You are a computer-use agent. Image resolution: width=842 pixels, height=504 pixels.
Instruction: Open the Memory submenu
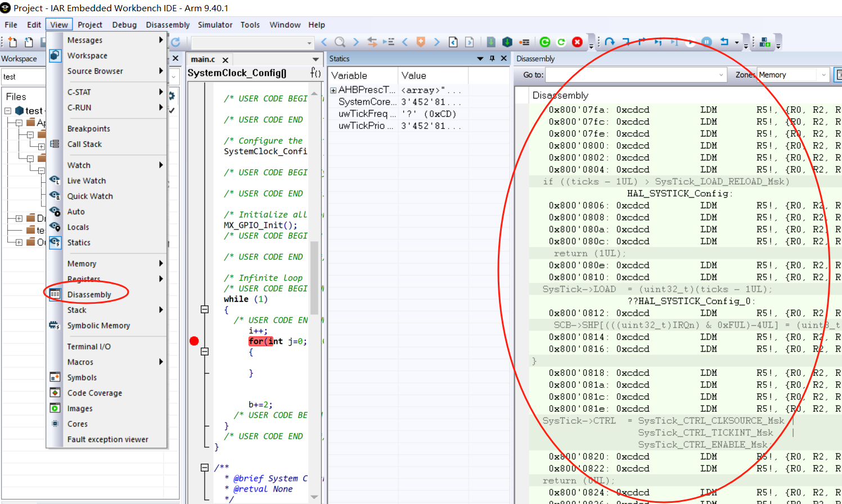coord(107,263)
